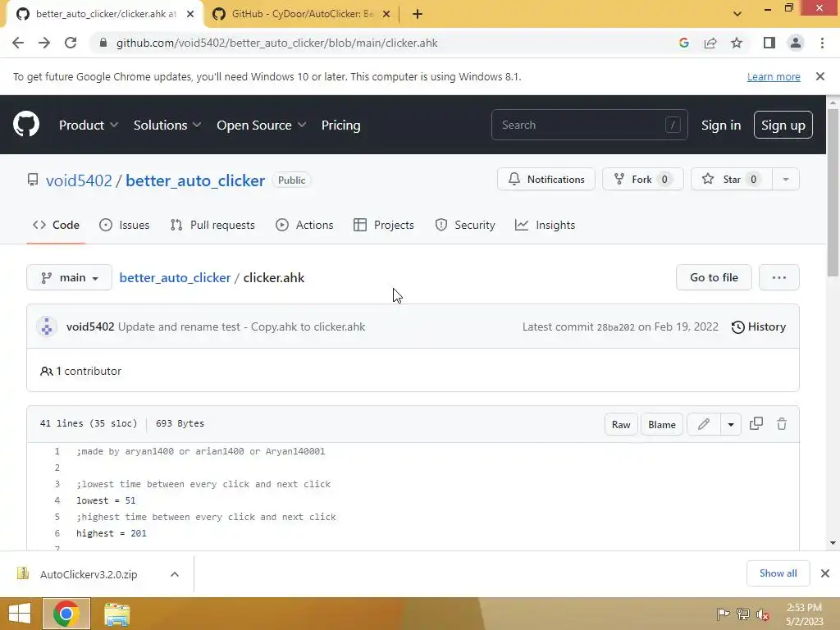Click the site lock icon in address bar

point(103,43)
